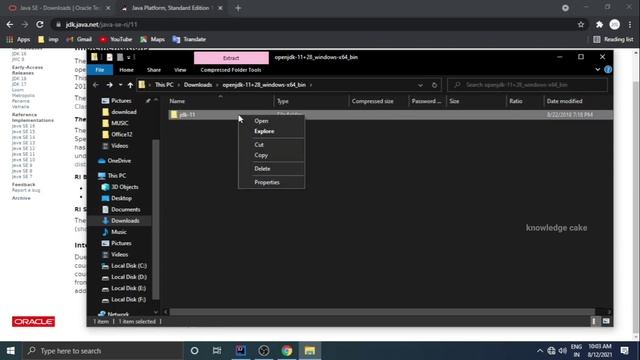Select This PC in navigation pane
Screen dimensions: 640x360
click(x=117, y=176)
